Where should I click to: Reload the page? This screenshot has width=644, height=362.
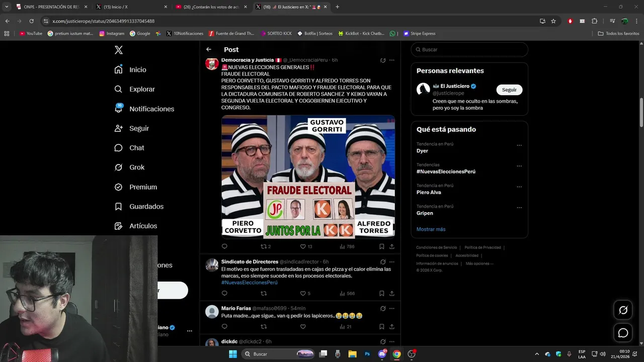[31, 21]
